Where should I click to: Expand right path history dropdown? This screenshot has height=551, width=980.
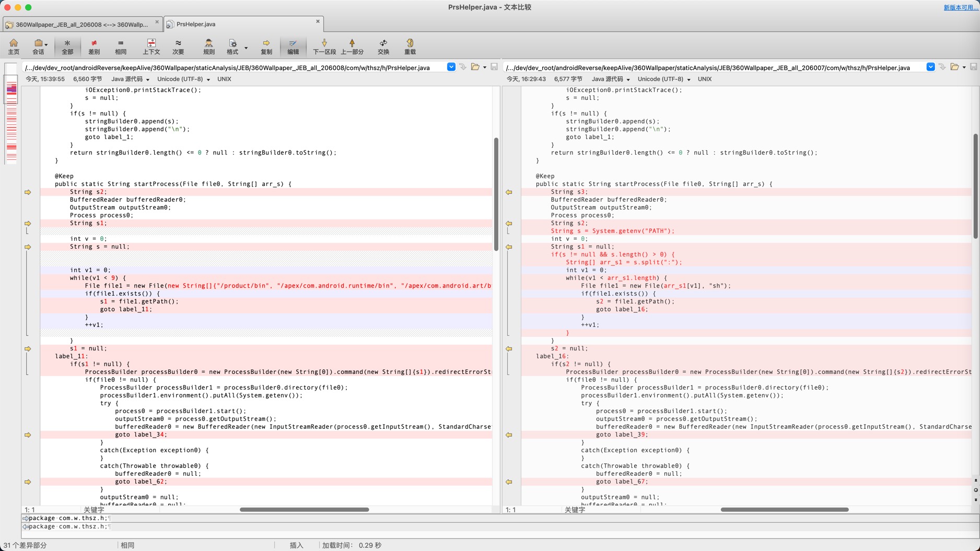point(930,67)
